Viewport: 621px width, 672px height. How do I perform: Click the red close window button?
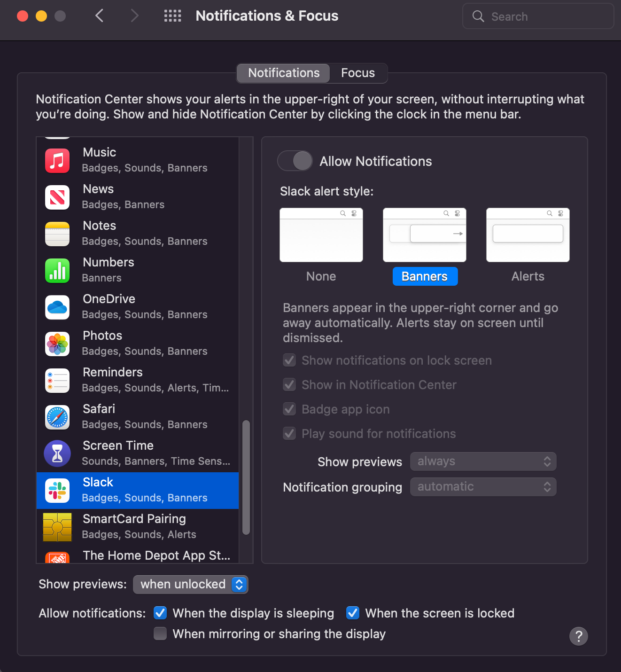pyautogui.click(x=23, y=16)
